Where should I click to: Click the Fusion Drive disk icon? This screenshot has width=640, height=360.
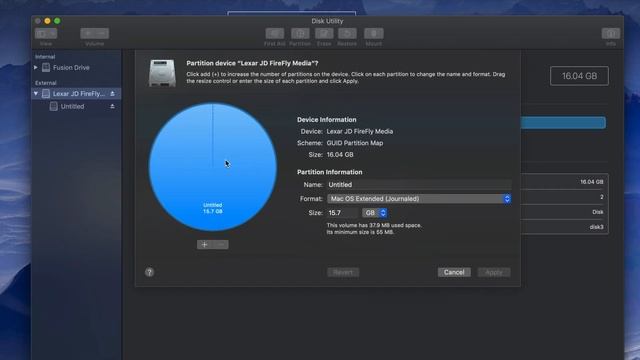click(x=46, y=67)
